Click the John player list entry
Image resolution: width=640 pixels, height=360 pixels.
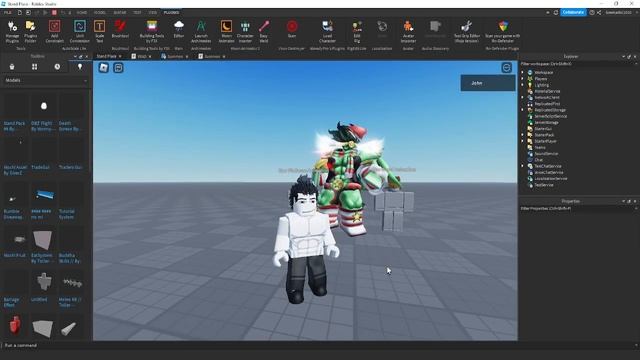pos(488,83)
